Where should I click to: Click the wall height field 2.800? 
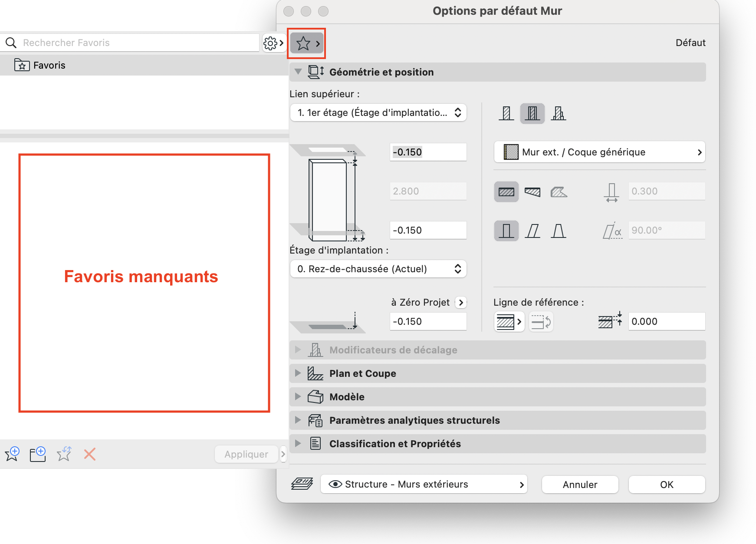[428, 191]
